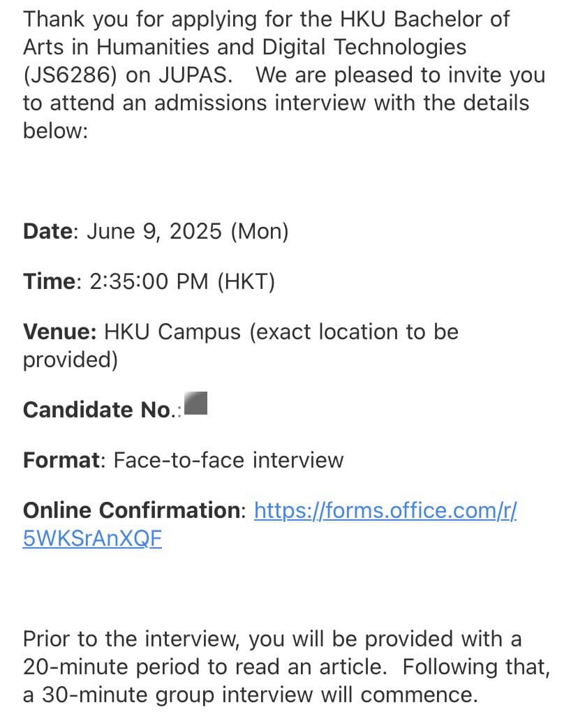This screenshot has height=728, width=578.
Task: Click the bold Time label
Action: pyautogui.click(x=48, y=281)
